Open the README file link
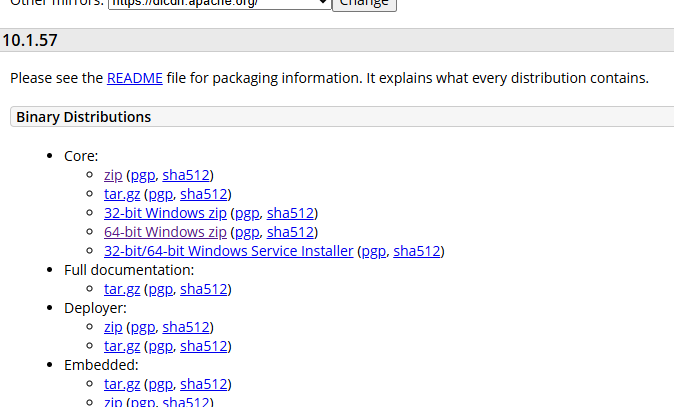Viewport: 674px width, 407px height. [x=135, y=78]
